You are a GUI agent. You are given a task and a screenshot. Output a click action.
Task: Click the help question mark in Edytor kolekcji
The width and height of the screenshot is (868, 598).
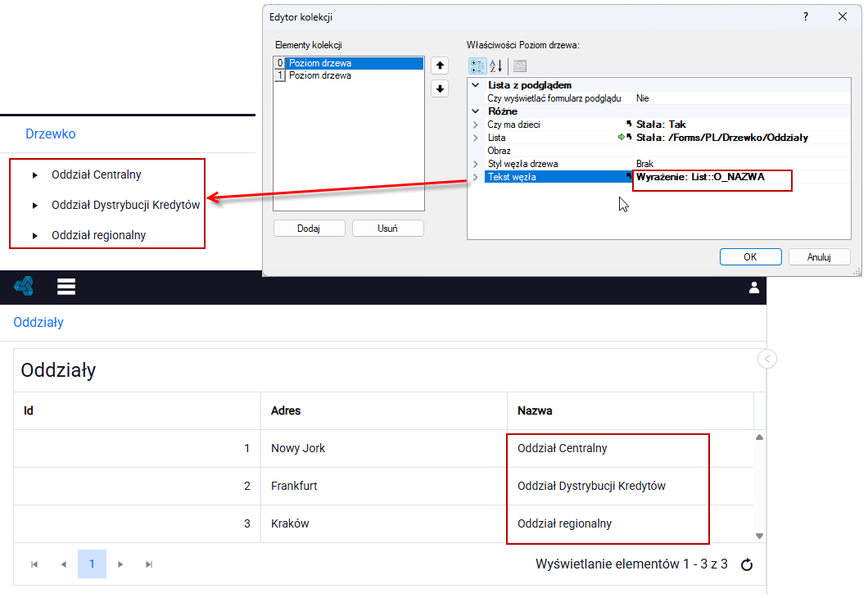coord(806,16)
